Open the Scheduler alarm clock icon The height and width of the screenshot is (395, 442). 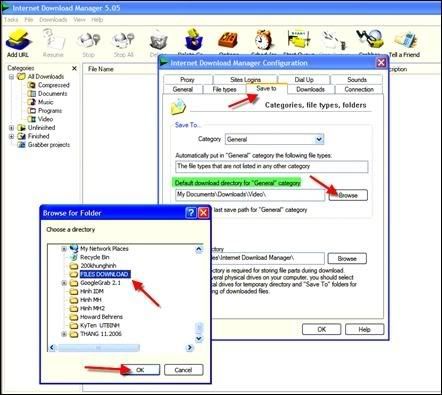(x=264, y=41)
